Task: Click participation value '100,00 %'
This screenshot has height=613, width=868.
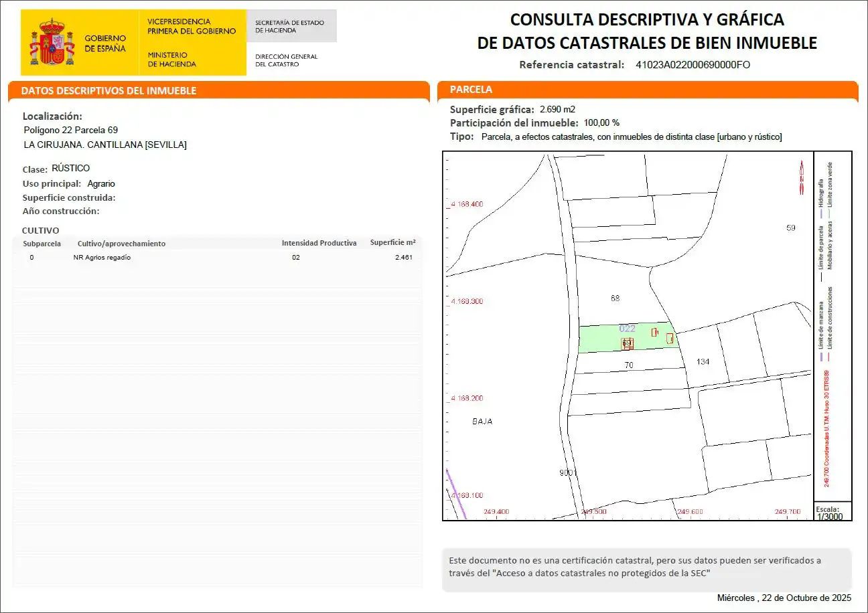Action: coord(601,123)
